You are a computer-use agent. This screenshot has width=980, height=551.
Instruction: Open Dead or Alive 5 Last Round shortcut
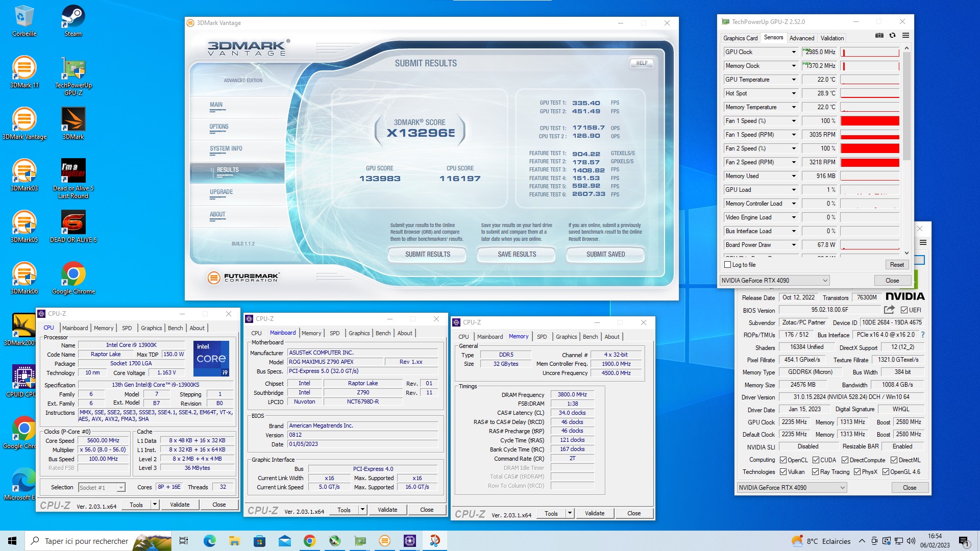point(73,179)
